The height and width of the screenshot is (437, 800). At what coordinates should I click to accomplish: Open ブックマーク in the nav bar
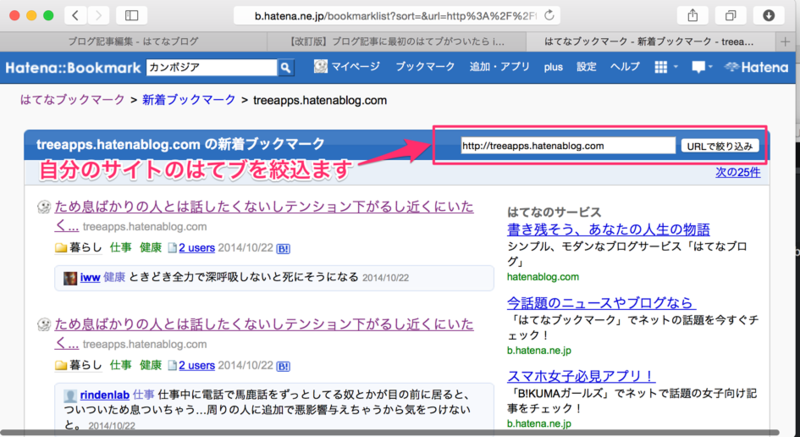click(x=425, y=67)
